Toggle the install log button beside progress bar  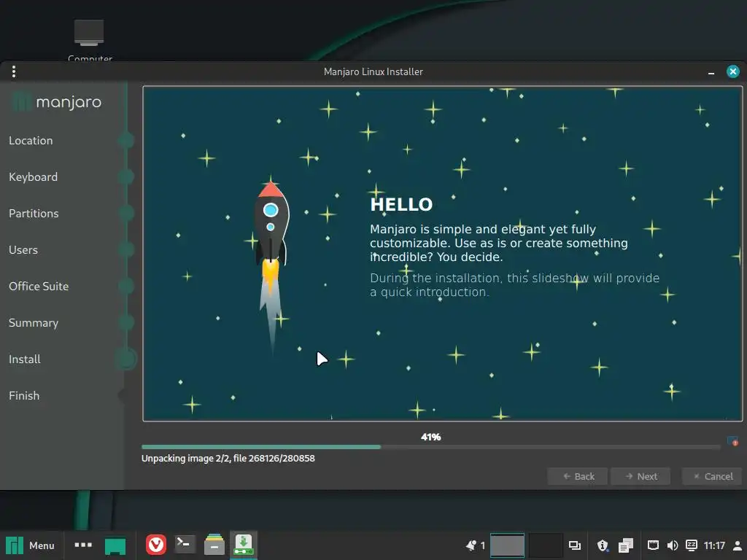pos(732,441)
